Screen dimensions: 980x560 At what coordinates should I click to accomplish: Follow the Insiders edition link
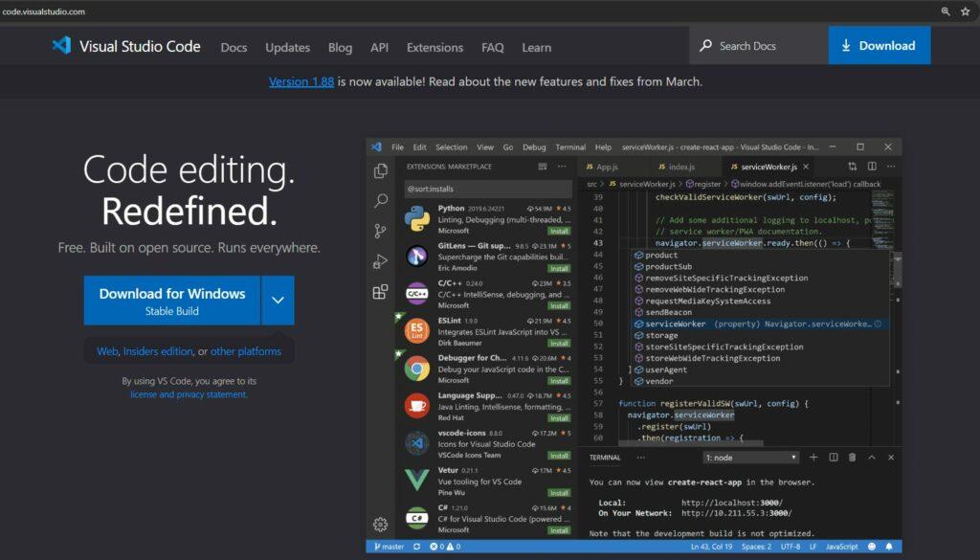pos(158,351)
